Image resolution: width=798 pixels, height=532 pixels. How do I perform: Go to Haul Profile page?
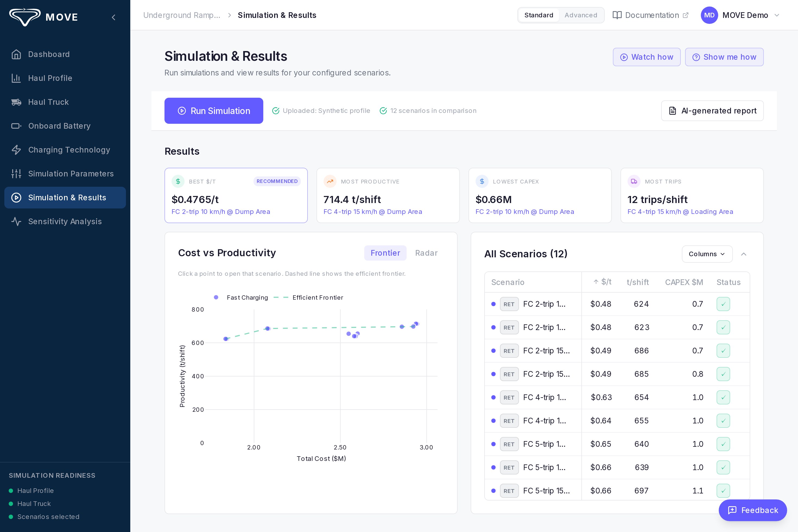(x=65, y=78)
